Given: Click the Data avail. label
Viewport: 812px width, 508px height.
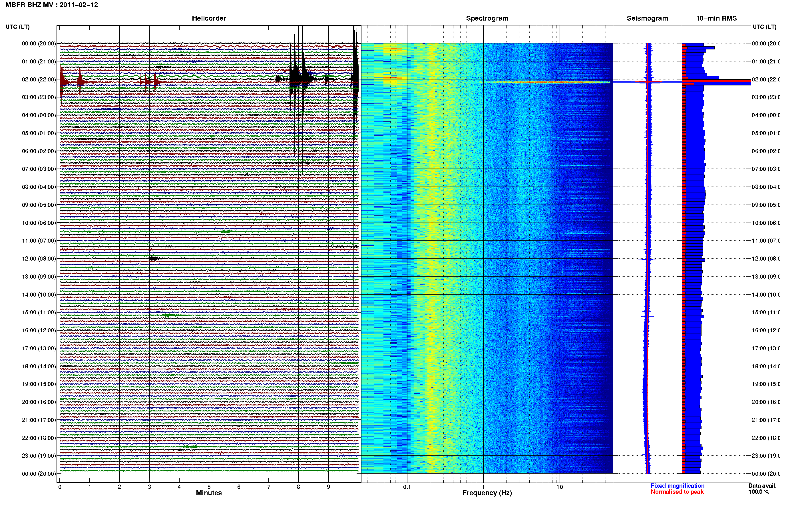Looking at the screenshot, I should click(762, 486).
